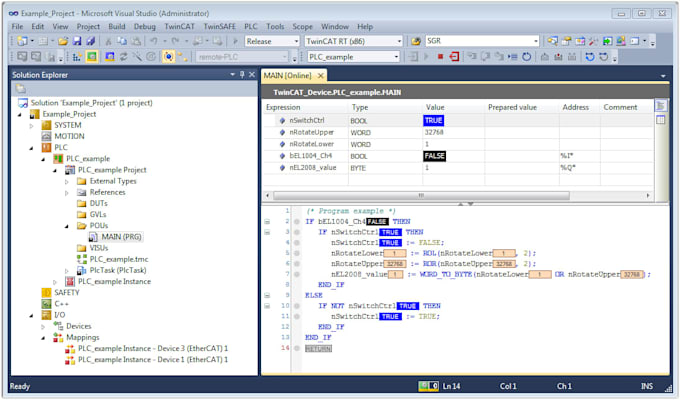Click the declaration table horizontal scrollbar thumb
Image resolution: width=680 pixels, height=400 pixels.
click(421, 196)
